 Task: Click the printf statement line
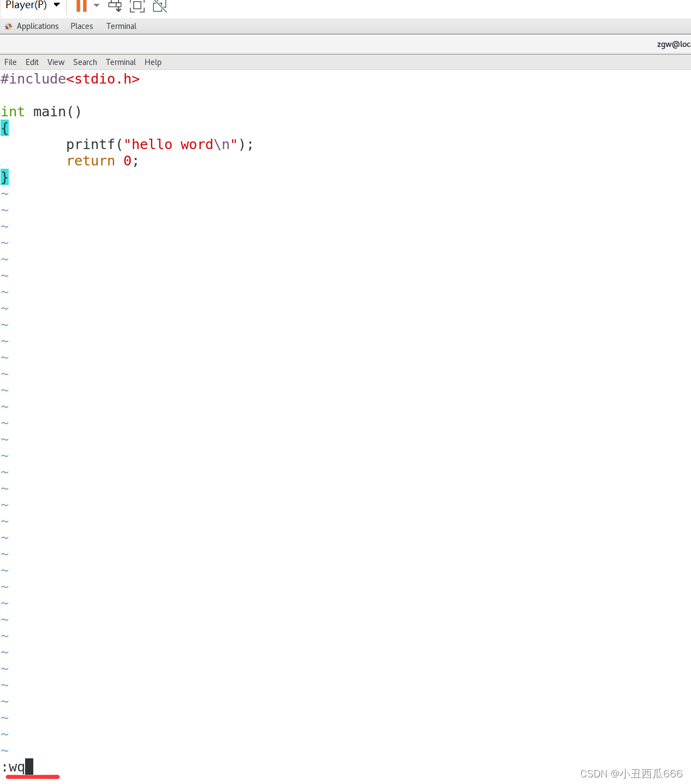click(x=158, y=144)
